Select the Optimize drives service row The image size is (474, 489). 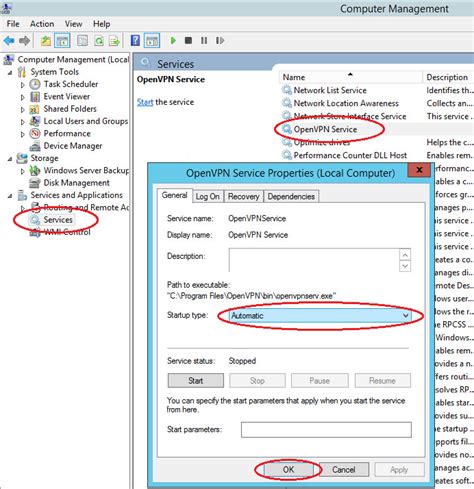(322, 142)
